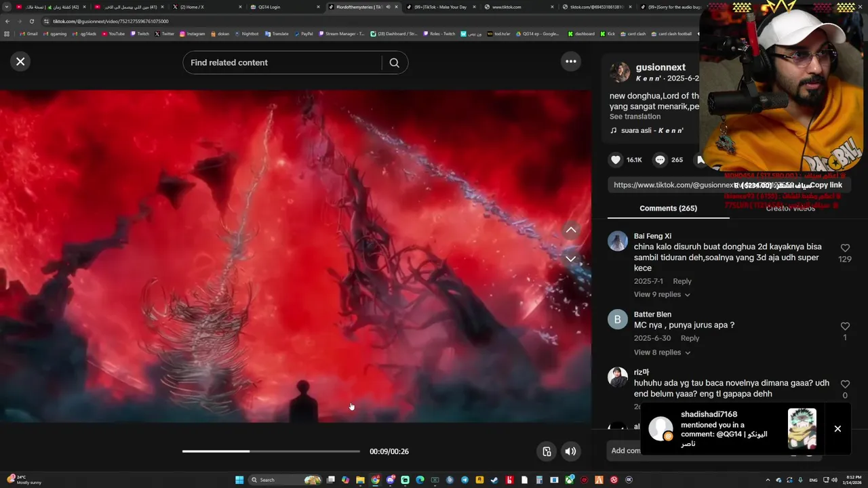This screenshot has height=488, width=868.
Task: Open Twitter bookmark
Action: [165, 33]
